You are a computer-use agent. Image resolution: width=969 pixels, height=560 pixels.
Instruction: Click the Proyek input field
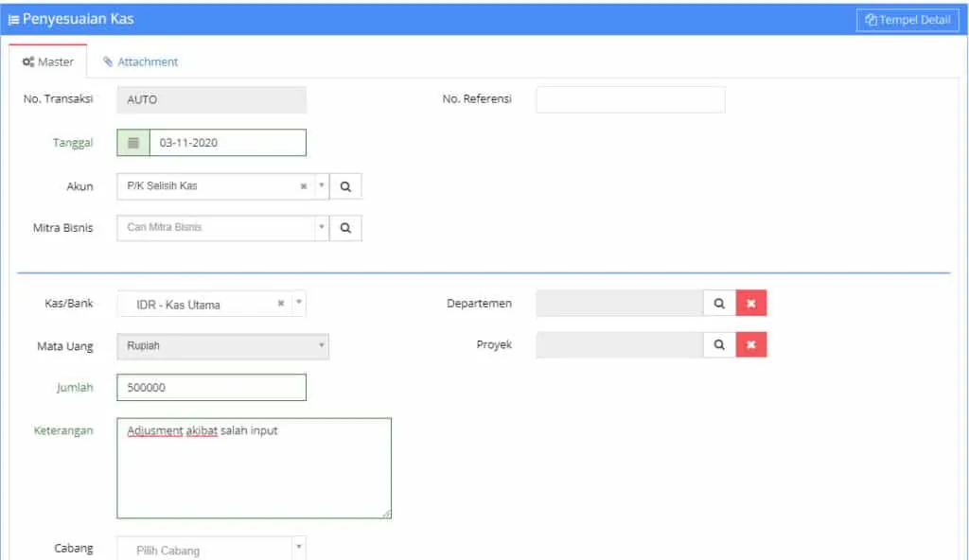click(619, 345)
